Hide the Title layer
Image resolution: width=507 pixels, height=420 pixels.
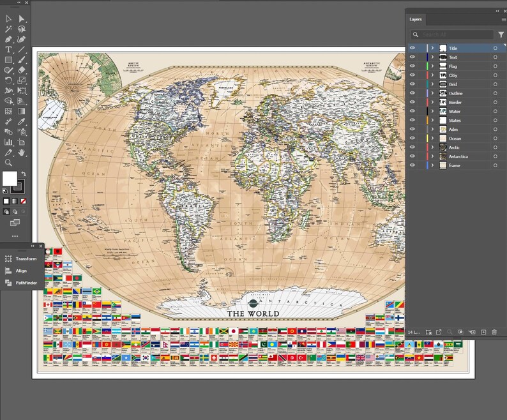[x=412, y=48]
